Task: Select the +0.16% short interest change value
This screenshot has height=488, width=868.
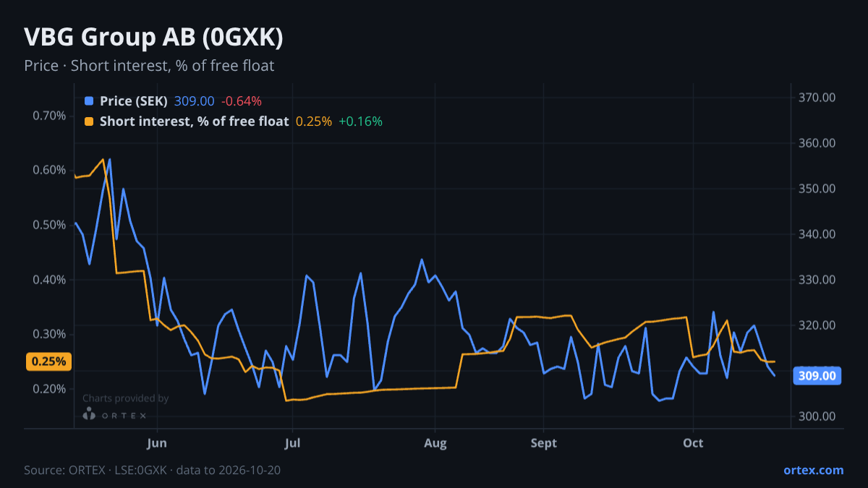Action: [x=360, y=121]
